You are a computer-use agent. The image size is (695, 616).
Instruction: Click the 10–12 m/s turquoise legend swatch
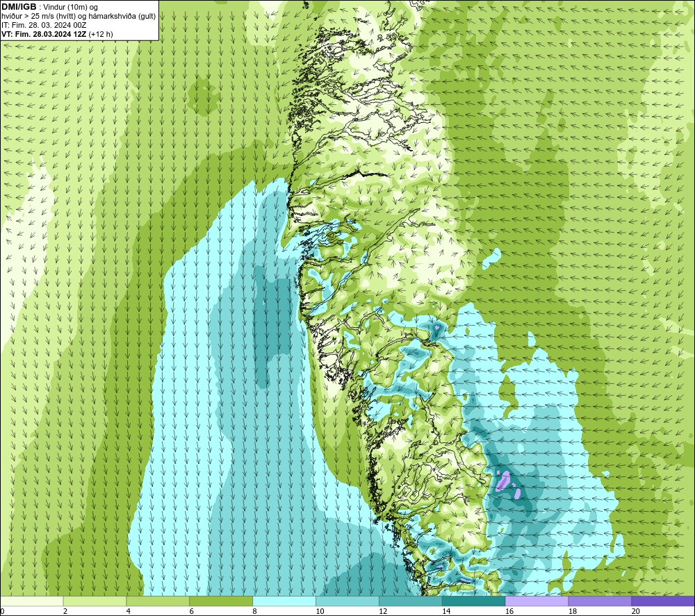(347, 601)
